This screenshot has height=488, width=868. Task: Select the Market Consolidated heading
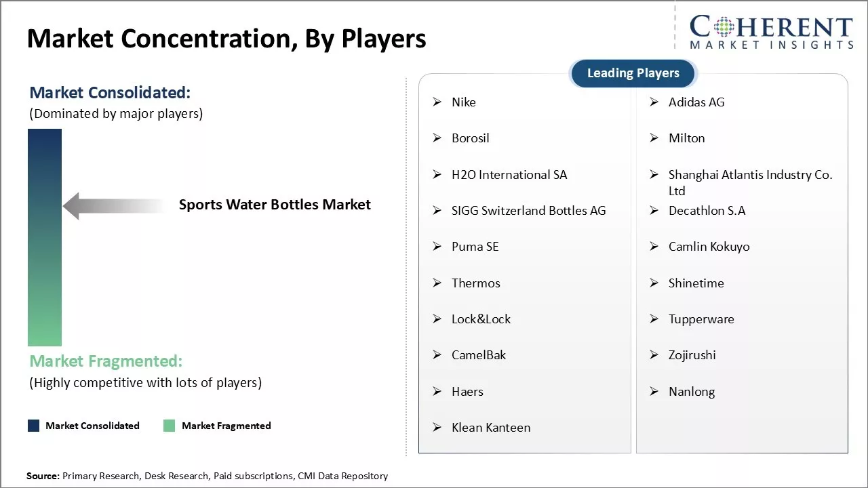[110, 93]
